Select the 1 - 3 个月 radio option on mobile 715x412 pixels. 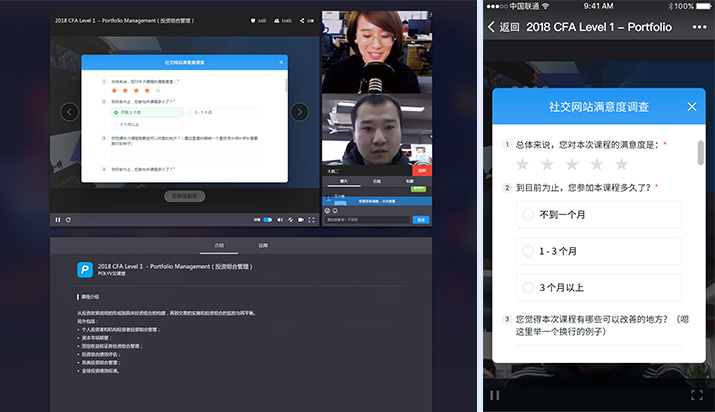528,251
